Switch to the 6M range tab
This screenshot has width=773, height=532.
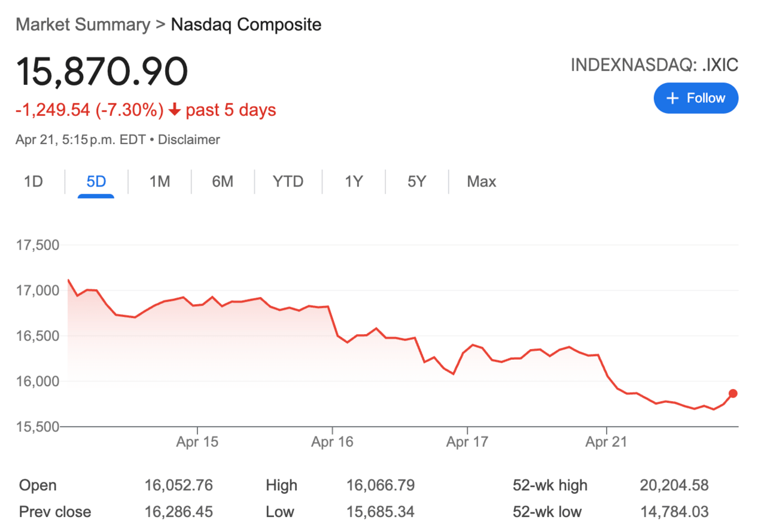223,181
